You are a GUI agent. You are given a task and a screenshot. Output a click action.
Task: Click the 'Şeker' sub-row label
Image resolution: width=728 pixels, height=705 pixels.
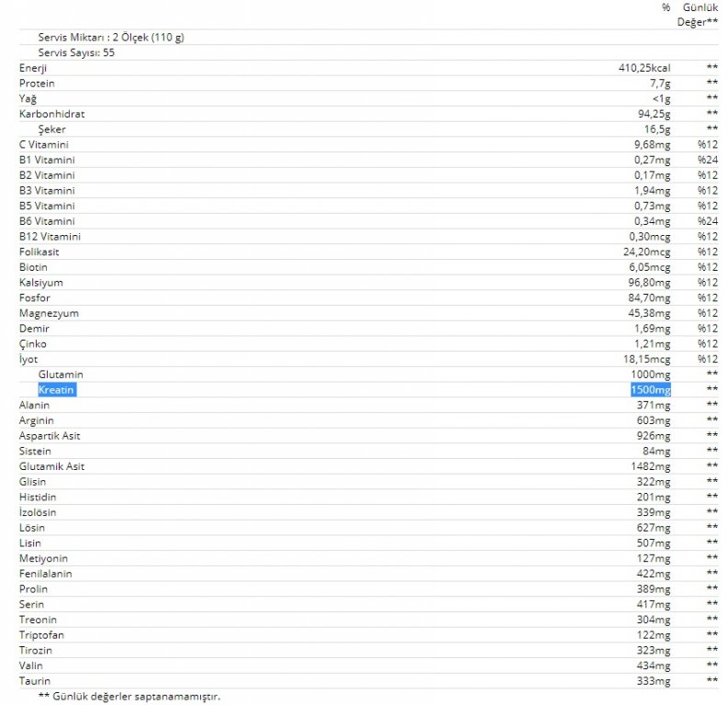[x=51, y=129]
